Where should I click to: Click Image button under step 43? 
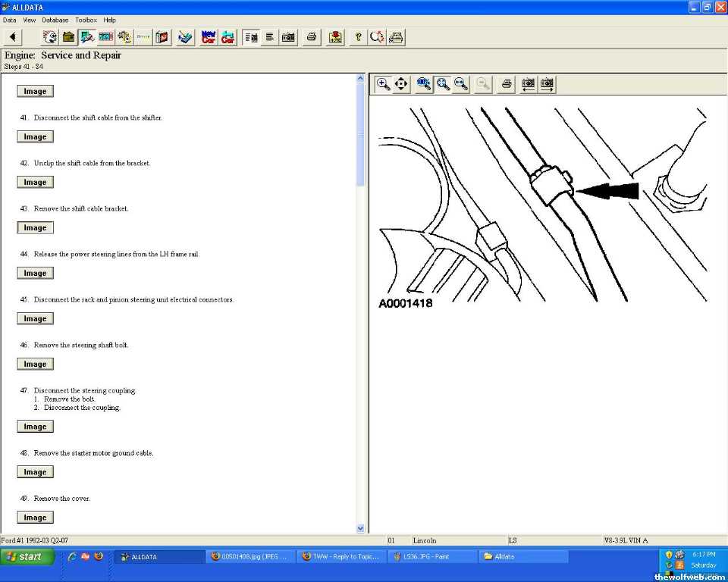coord(35,228)
